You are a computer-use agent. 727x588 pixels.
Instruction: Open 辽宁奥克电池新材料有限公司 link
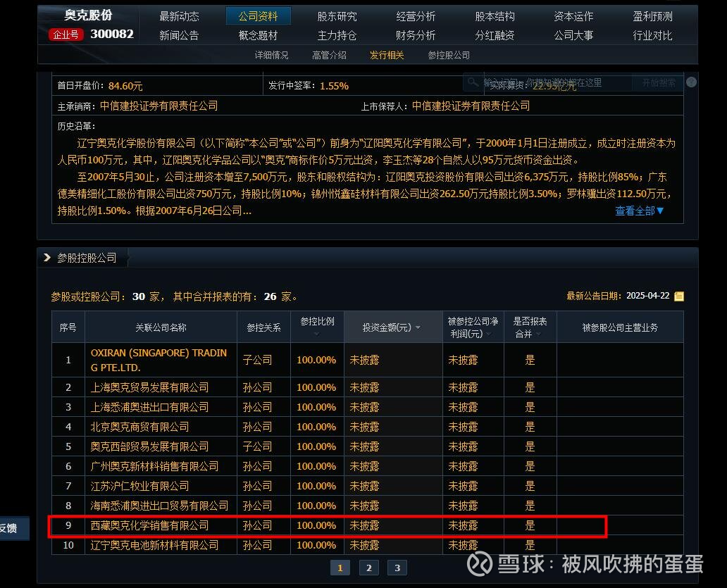pyautogui.click(x=154, y=545)
